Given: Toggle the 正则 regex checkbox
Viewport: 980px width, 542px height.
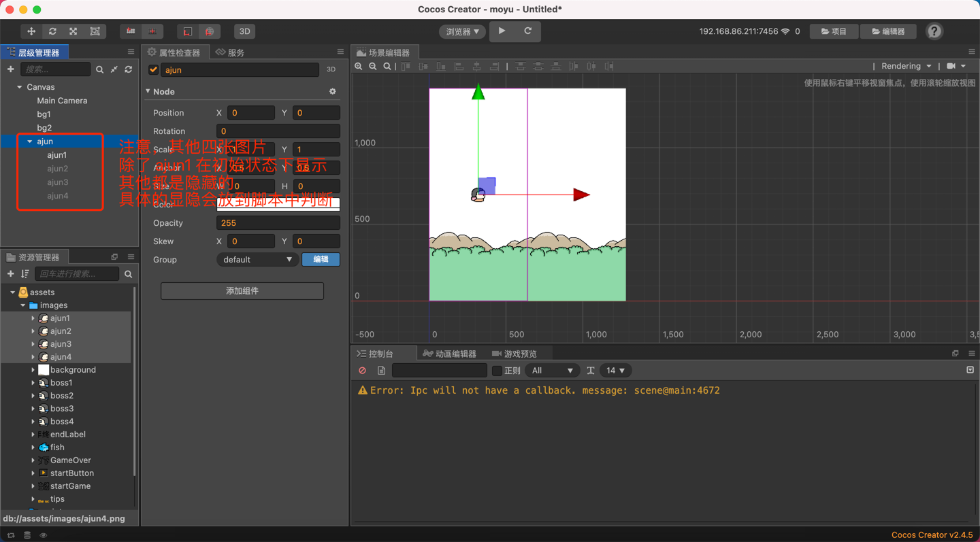Looking at the screenshot, I should [x=497, y=371].
